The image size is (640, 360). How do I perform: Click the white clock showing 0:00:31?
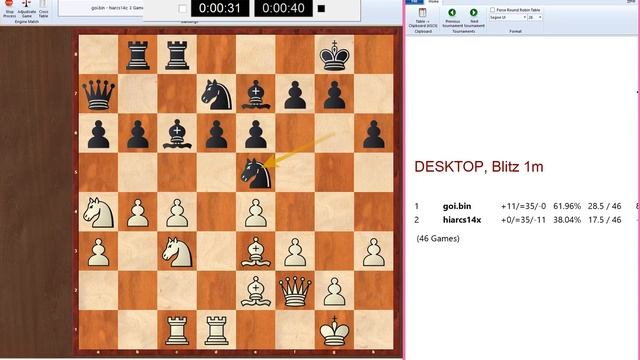click(220, 8)
